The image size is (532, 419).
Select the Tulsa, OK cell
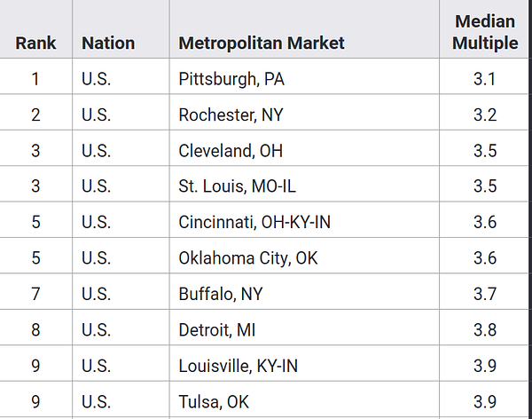(x=214, y=401)
